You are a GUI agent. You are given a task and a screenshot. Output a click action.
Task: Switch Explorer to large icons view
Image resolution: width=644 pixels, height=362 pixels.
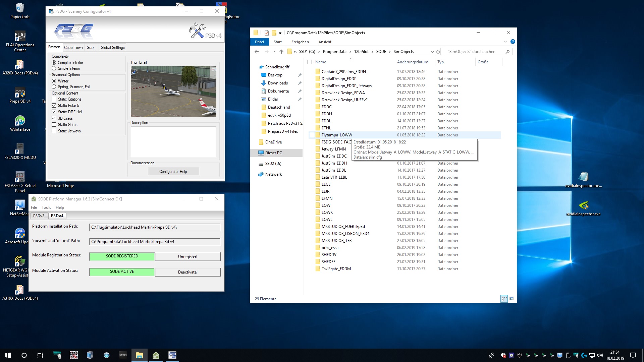point(512,299)
